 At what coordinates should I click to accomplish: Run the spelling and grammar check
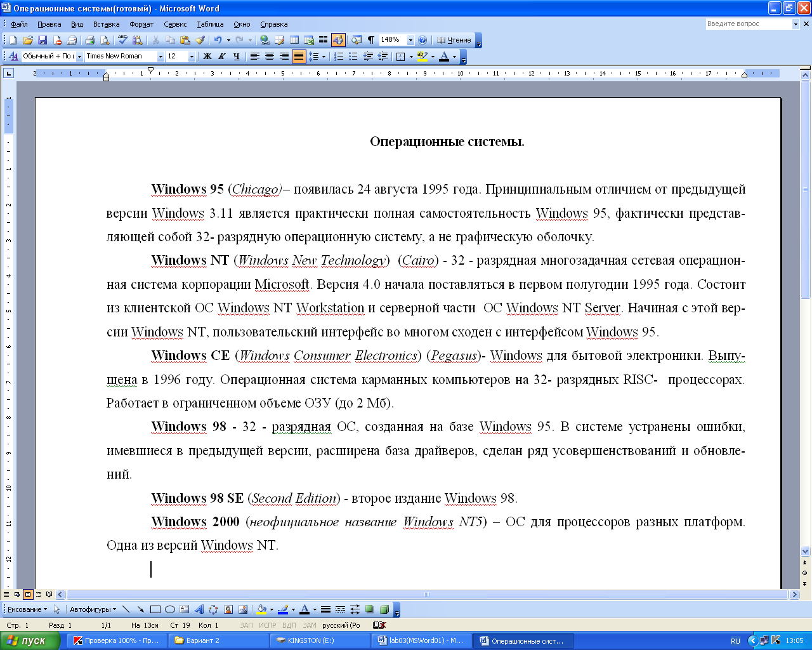(x=123, y=40)
